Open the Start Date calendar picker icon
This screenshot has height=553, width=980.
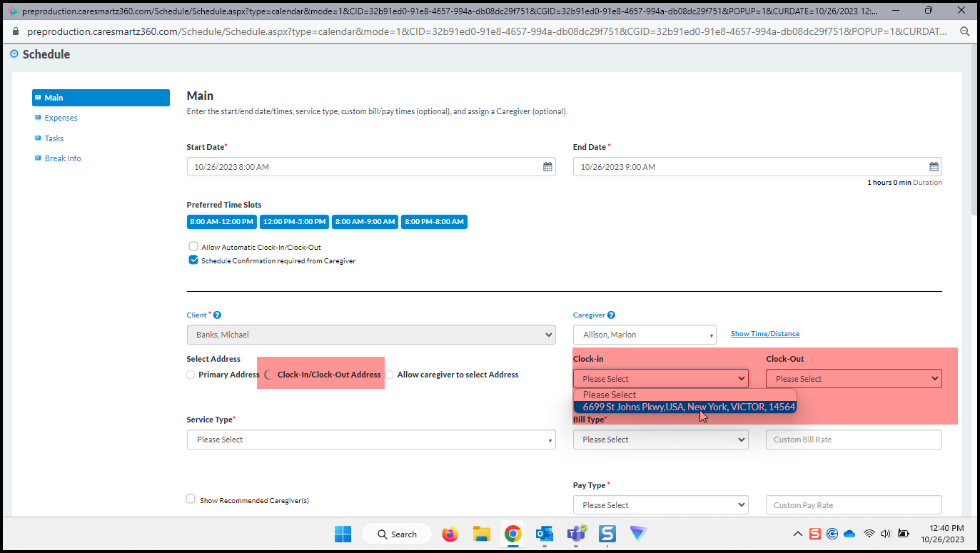(x=547, y=167)
